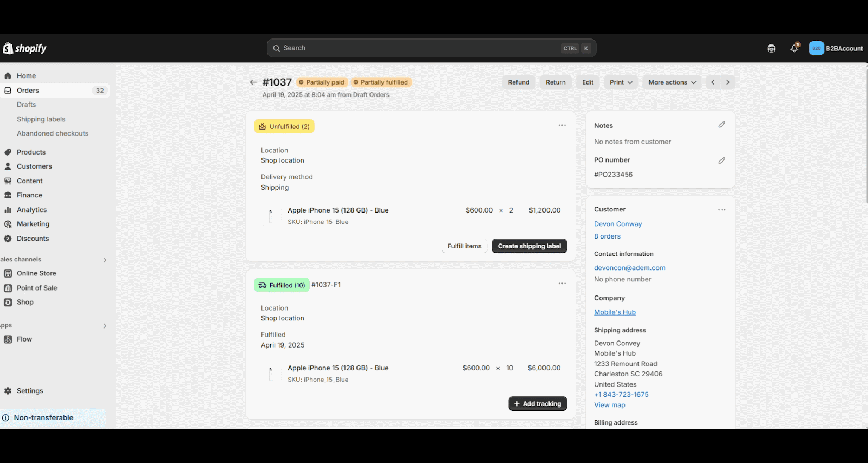The height and width of the screenshot is (463, 868).
Task: Expand the Sales channels section chevron
Action: [105, 260]
